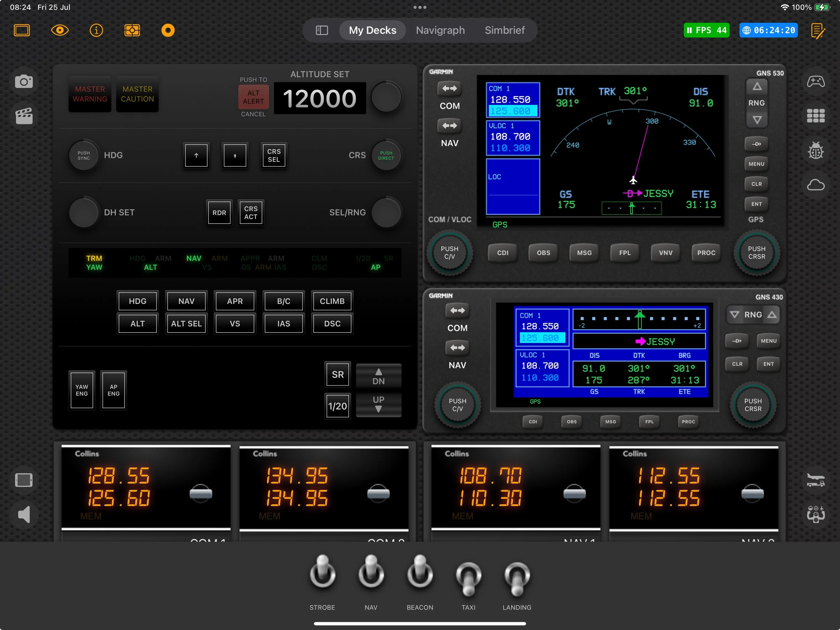Open the info icon in top toolbar
This screenshot has height=630, width=840.
coord(96,30)
